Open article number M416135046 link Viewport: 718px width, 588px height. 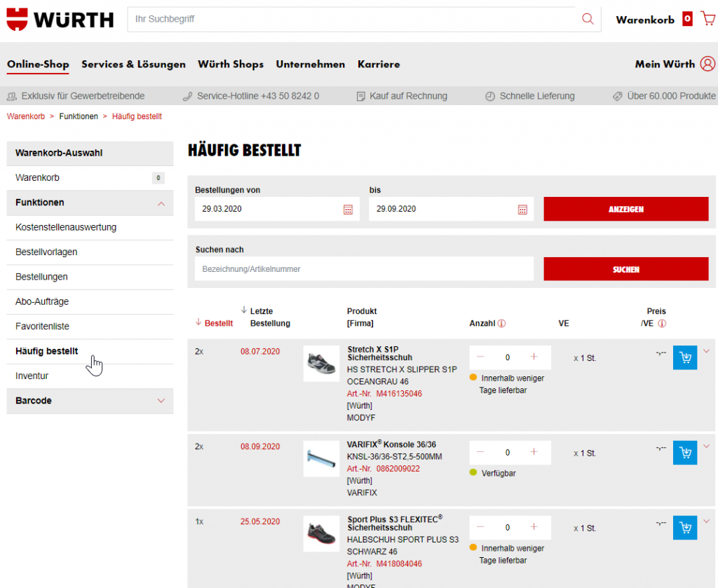[399, 394]
